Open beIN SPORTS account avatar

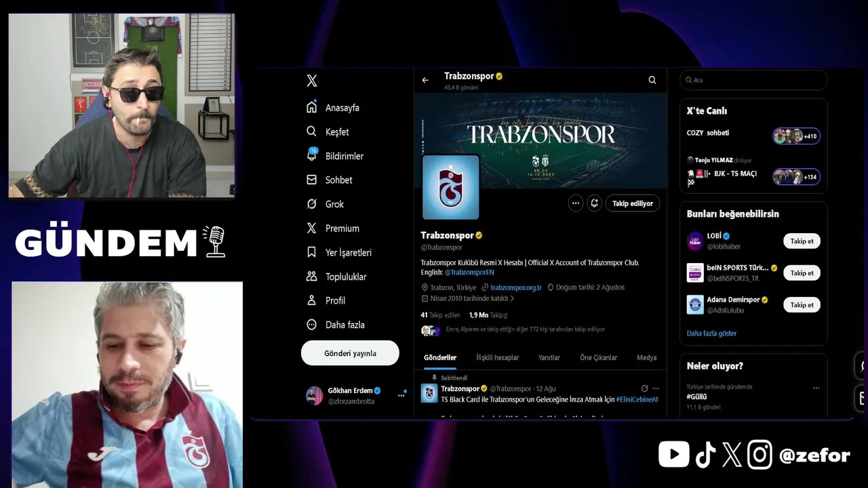(695, 272)
